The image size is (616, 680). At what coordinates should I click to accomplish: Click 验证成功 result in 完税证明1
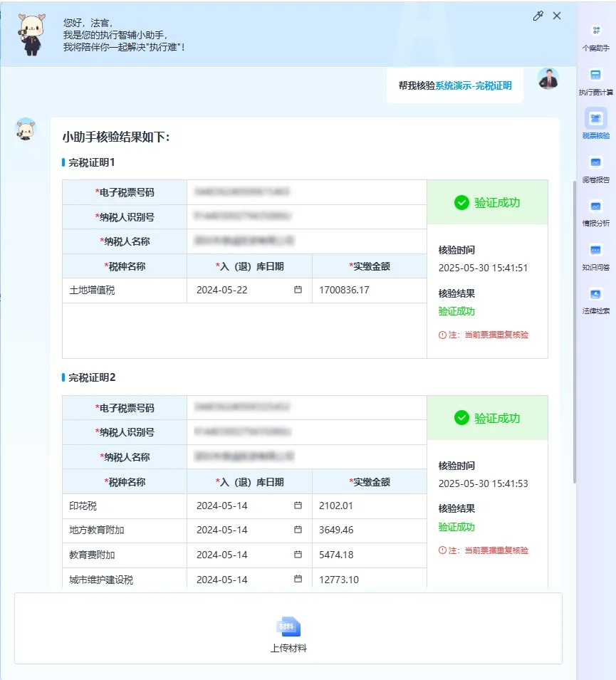tap(487, 202)
